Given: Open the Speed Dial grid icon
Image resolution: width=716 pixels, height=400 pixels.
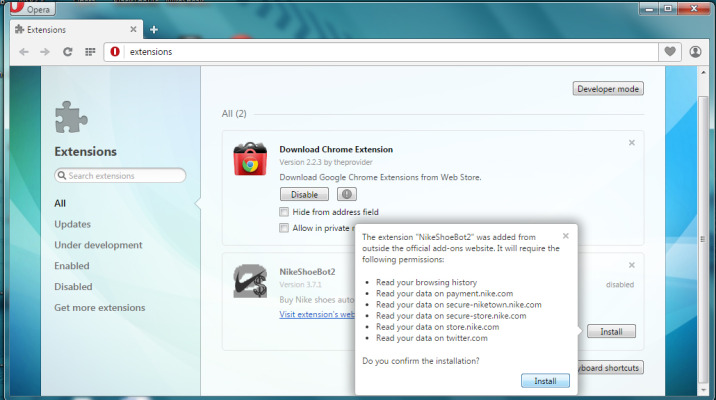Looking at the screenshot, I should tap(90, 51).
